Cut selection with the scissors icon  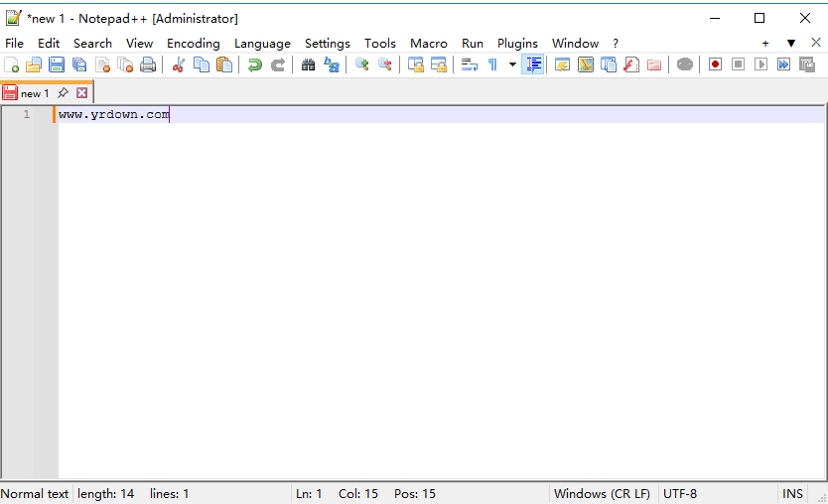(179, 64)
